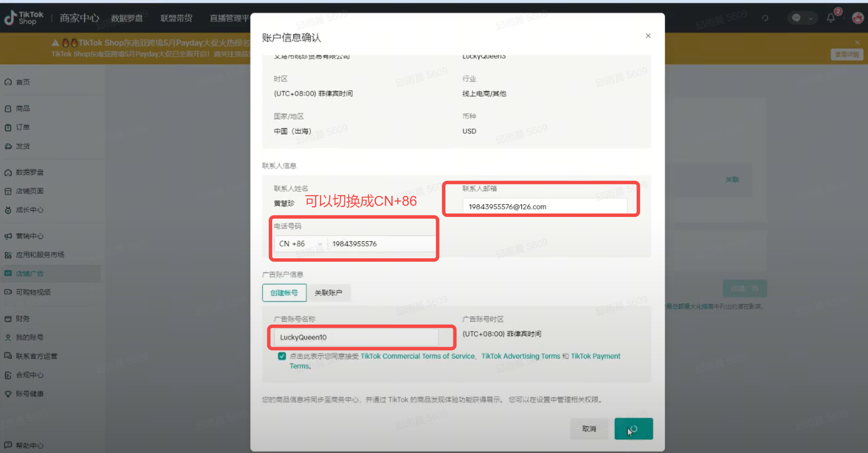The height and width of the screenshot is (453, 868).
Task: Open the chat message bubble icon
Action: pyautogui.click(x=796, y=18)
